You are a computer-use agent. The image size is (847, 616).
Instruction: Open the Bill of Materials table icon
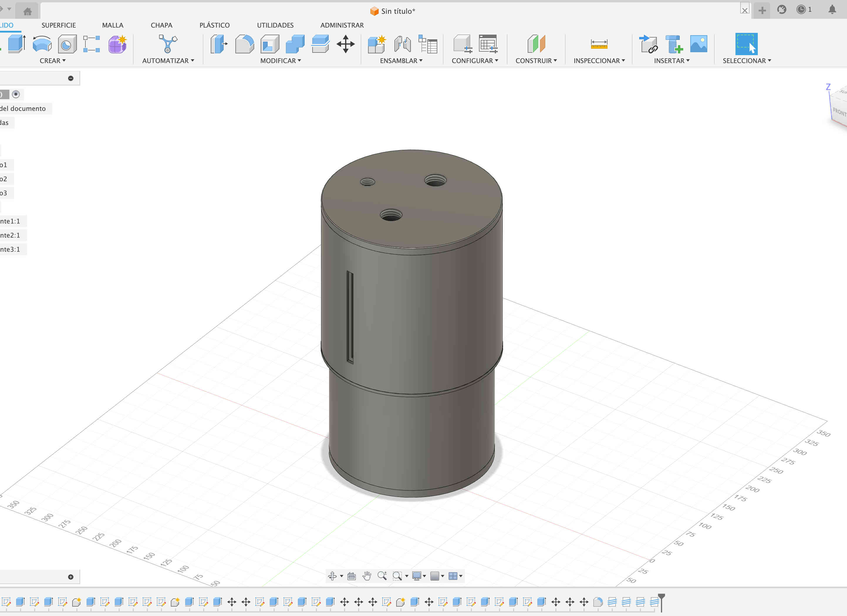(x=428, y=44)
